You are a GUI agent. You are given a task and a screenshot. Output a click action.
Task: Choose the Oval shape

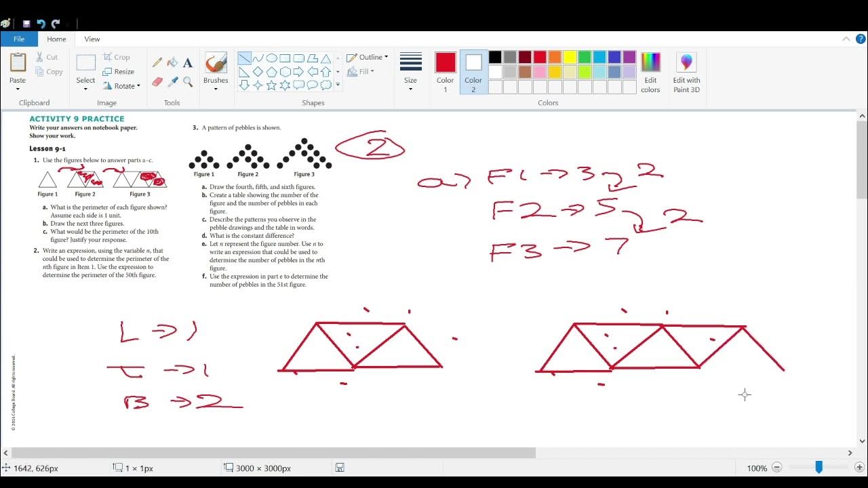click(x=271, y=58)
